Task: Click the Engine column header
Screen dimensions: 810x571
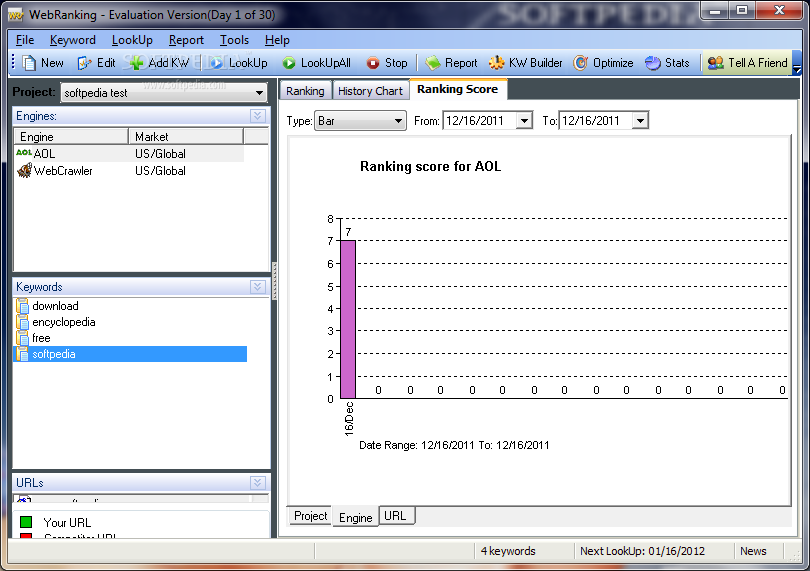Action: (71, 136)
